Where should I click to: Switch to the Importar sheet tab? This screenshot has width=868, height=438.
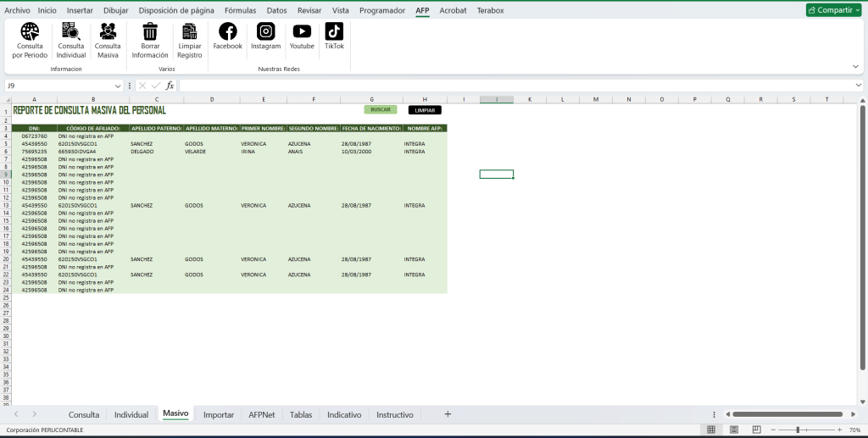pyautogui.click(x=219, y=414)
